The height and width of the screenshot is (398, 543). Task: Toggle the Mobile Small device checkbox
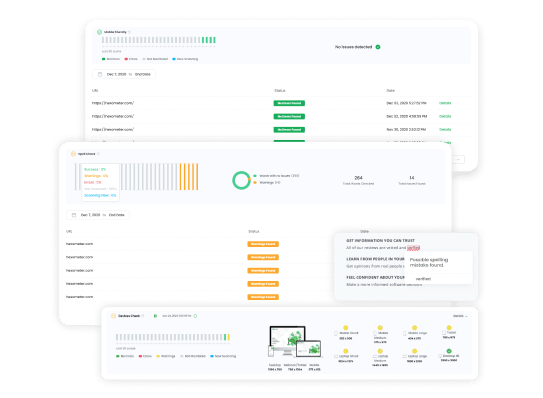(336, 334)
